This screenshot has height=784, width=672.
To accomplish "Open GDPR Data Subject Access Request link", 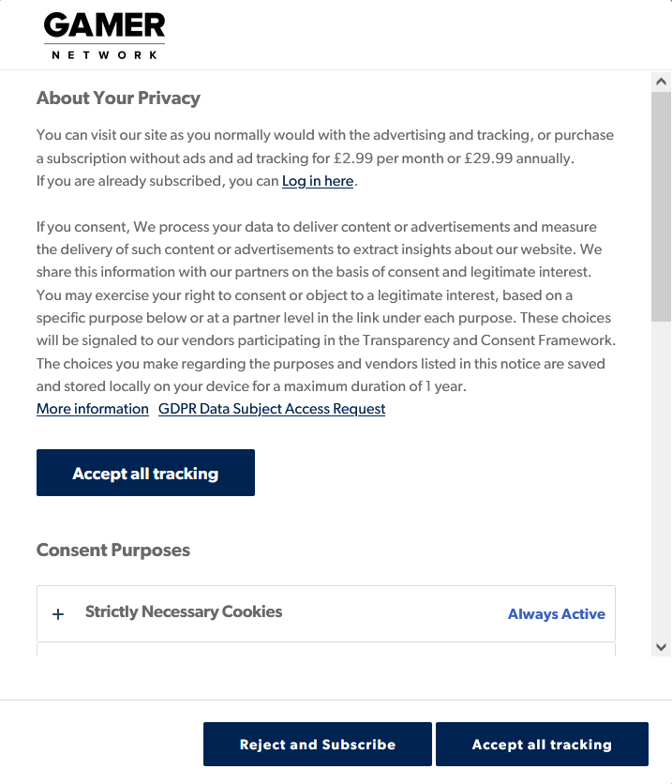I will (x=272, y=409).
